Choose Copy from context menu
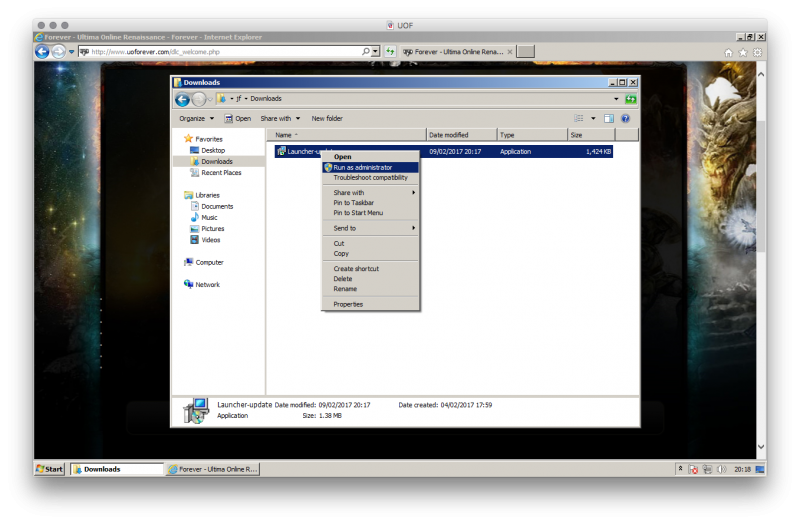 click(370, 254)
